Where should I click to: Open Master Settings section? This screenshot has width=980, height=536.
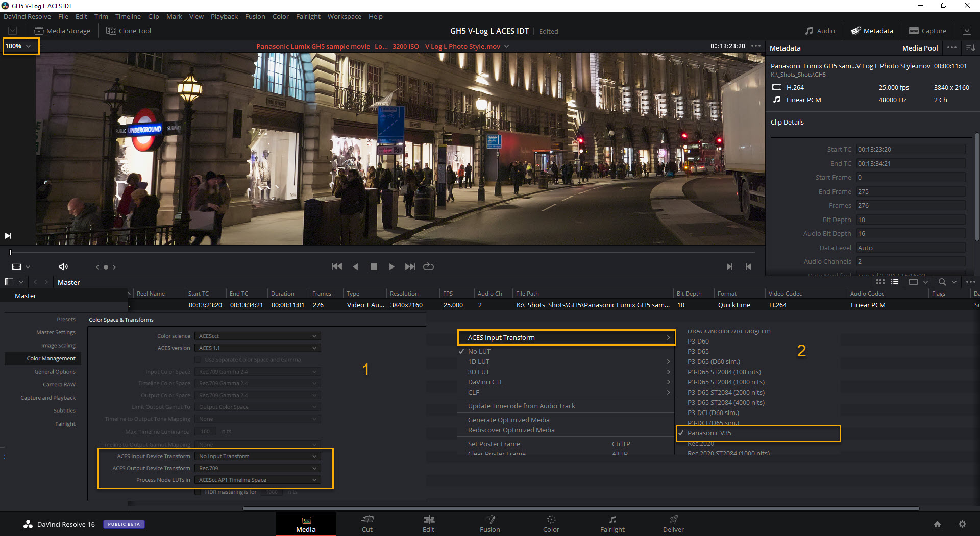click(x=56, y=332)
